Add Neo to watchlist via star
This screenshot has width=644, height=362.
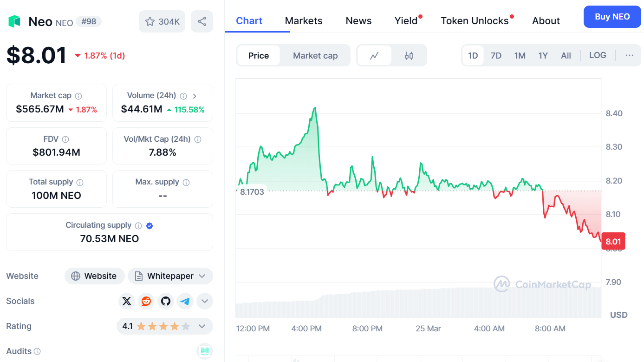[150, 21]
